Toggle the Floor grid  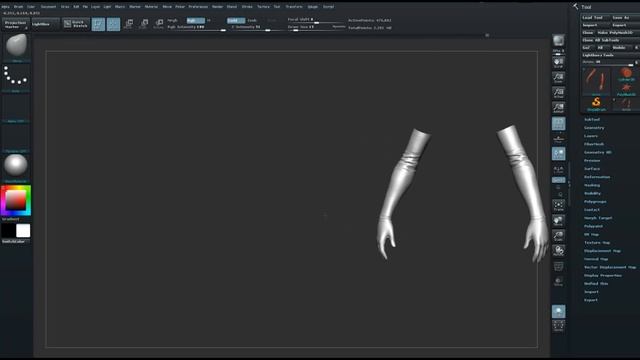[558, 139]
